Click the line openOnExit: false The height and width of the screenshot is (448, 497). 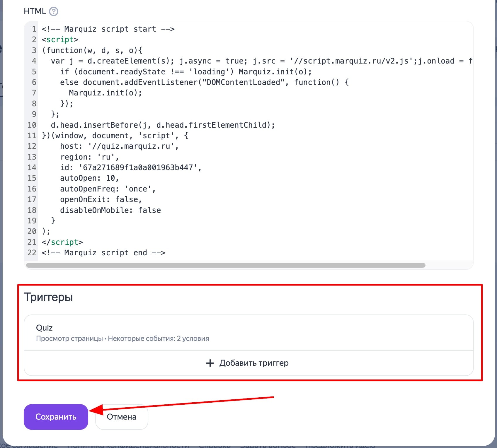pyautogui.click(x=101, y=199)
